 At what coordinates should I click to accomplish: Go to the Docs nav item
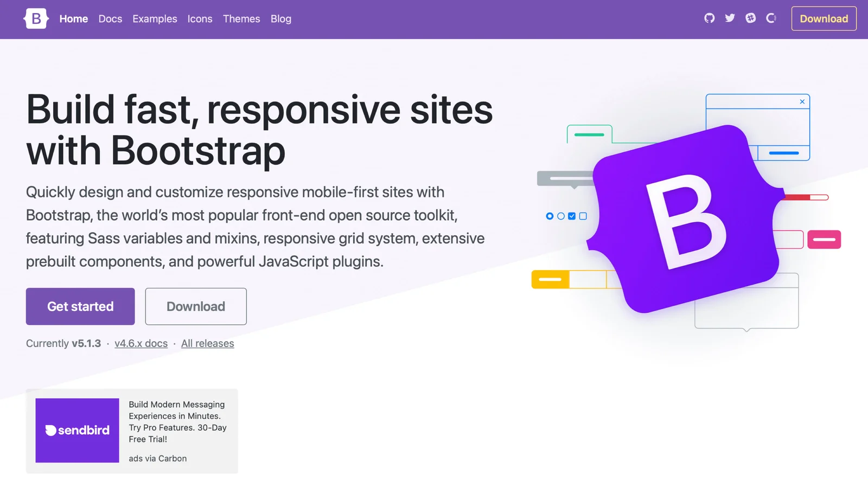point(110,19)
